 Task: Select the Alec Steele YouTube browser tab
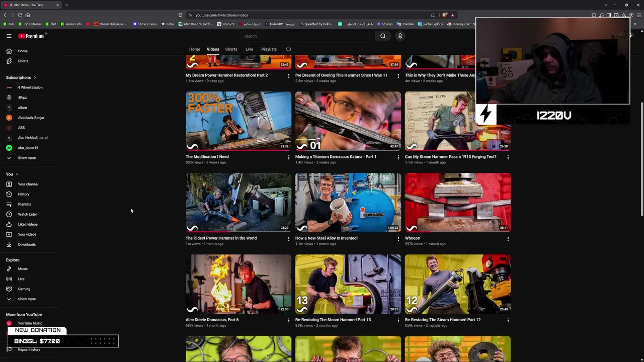click(31, 5)
